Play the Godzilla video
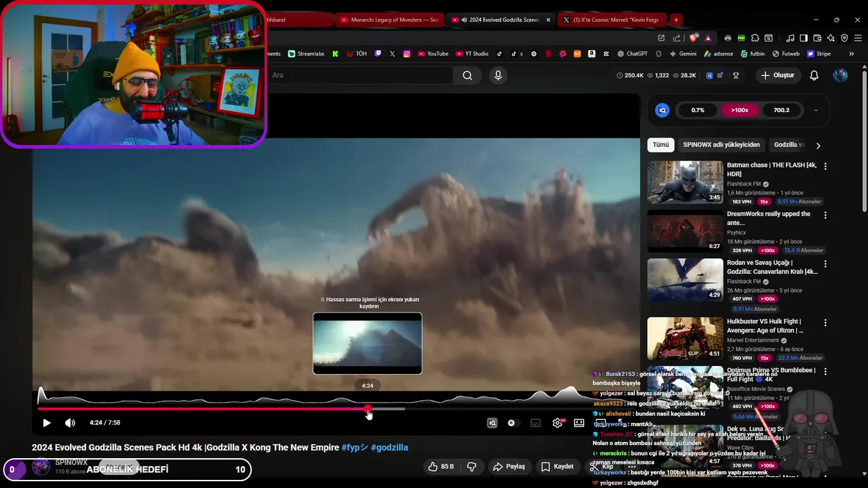This screenshot has height=488, width=868. click(47, 423)
